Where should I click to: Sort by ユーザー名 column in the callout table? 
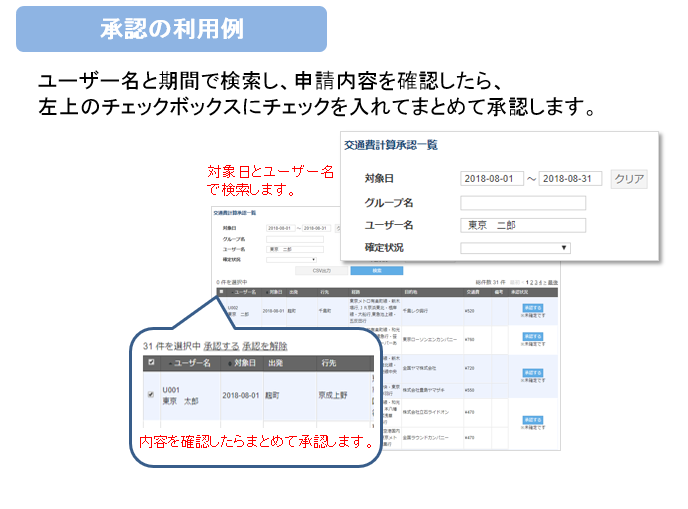coord(190,363)
